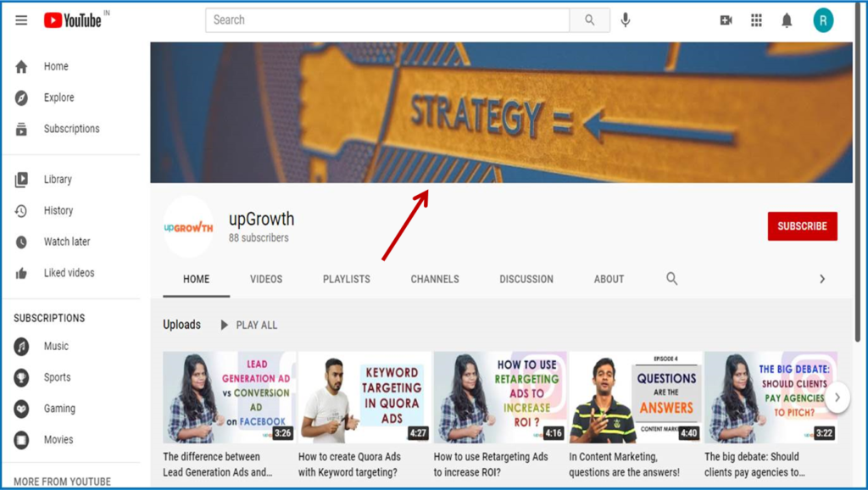The image size is (868, 490).
Task: Click the Watch later clock icon
Action: pyautogui.click(x=21, y=242)
